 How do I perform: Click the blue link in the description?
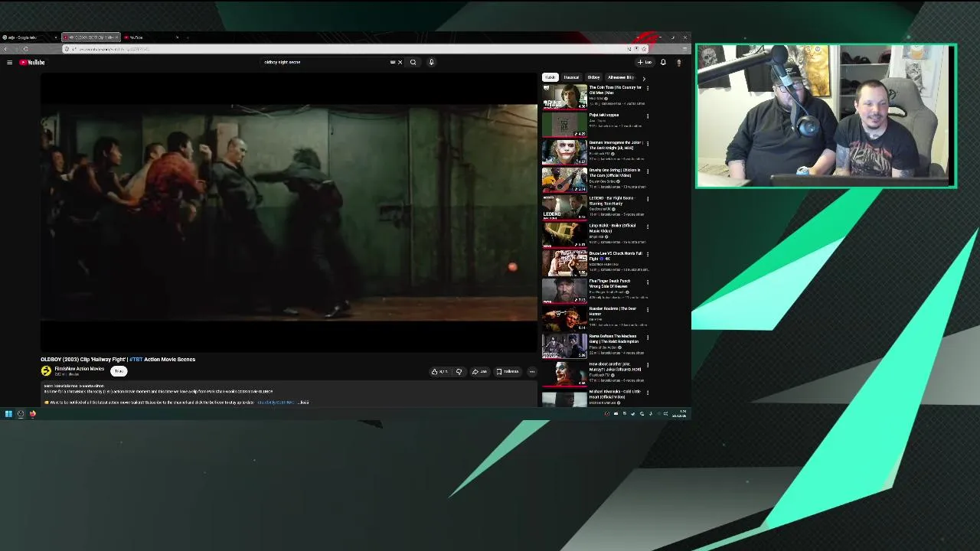coord(276,402)
